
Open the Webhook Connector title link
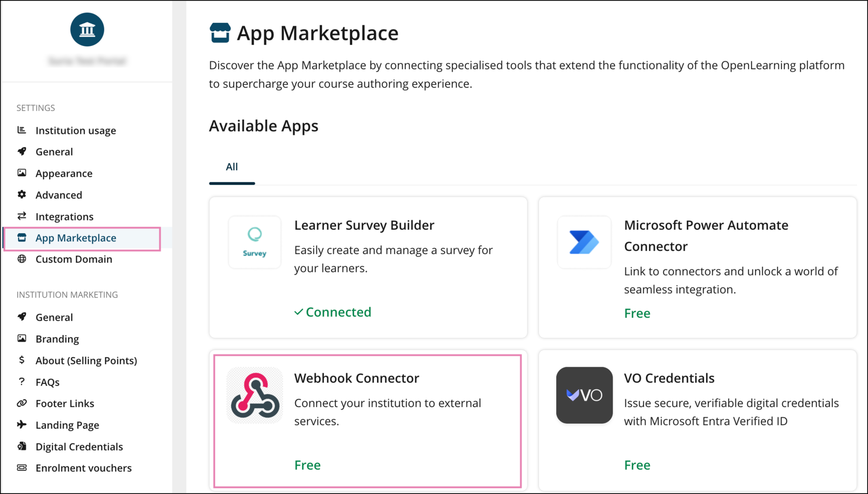click(356, 378)
